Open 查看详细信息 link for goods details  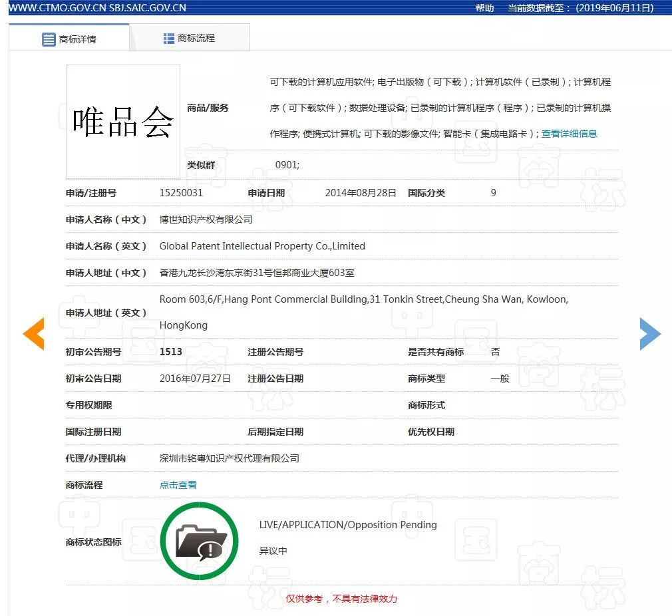click(x=569, y=134)
